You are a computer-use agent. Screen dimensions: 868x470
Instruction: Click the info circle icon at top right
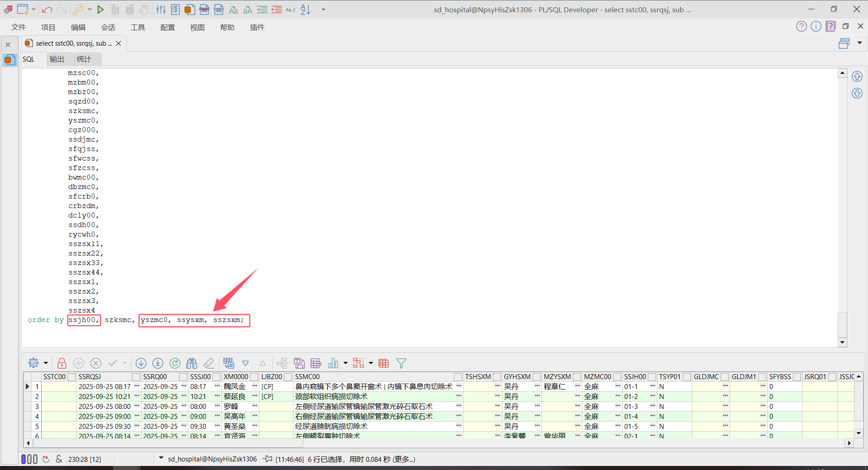coord(816,26)
